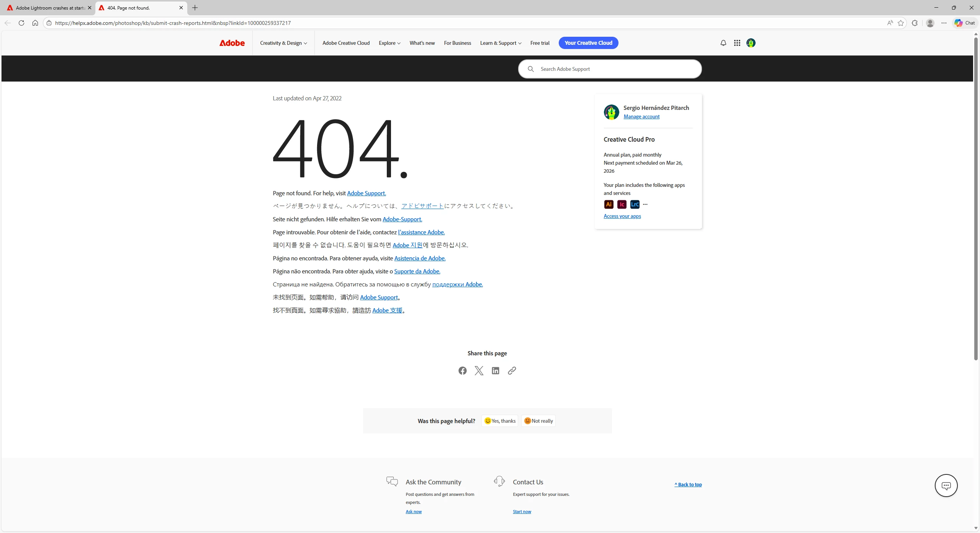The height and width of the screenshot is (533, 980).
Task: Click Your Creative Cloud button
Action: (x=588, y=43)
